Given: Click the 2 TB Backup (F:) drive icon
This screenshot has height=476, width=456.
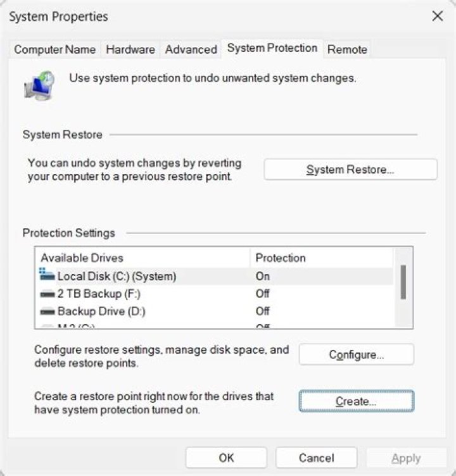Looking at the screenshot, I should 47,294.
